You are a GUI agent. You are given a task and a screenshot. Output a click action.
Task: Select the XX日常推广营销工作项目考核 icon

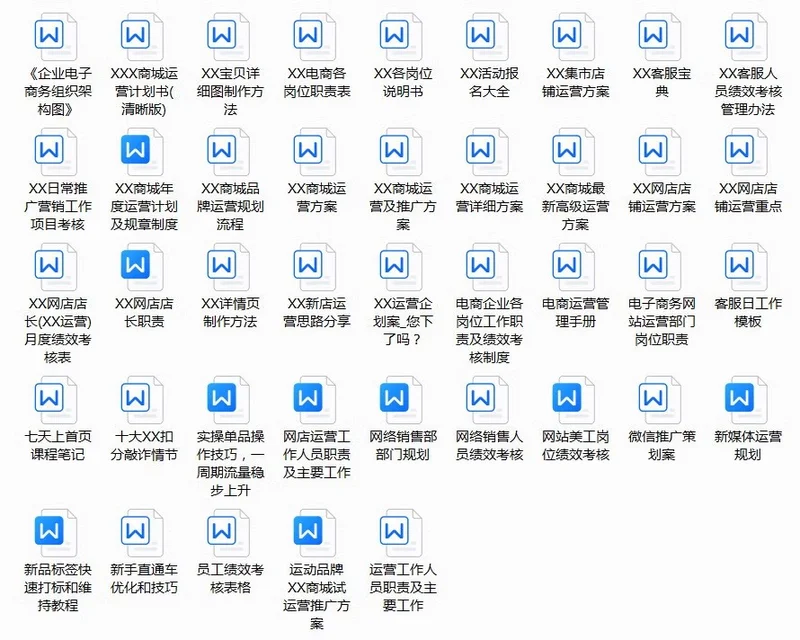(x=56, y=152)
